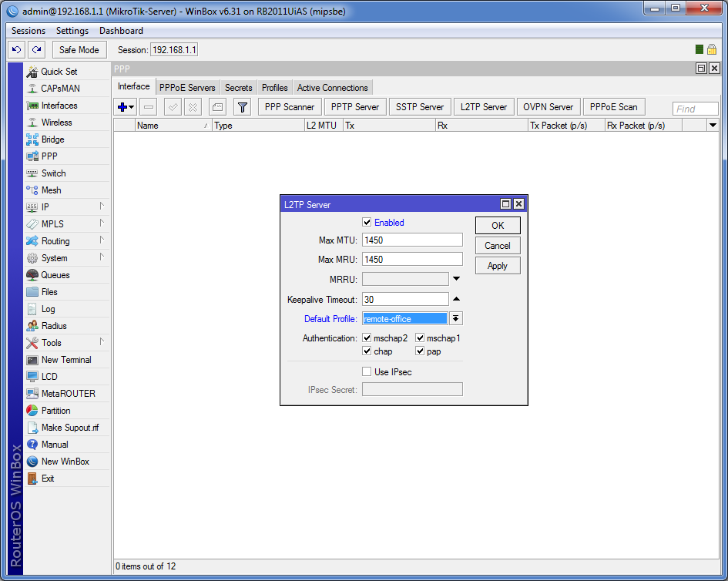Click the disable X toolbar button
This screenshot has width=728, height=581.
(193, 107)
